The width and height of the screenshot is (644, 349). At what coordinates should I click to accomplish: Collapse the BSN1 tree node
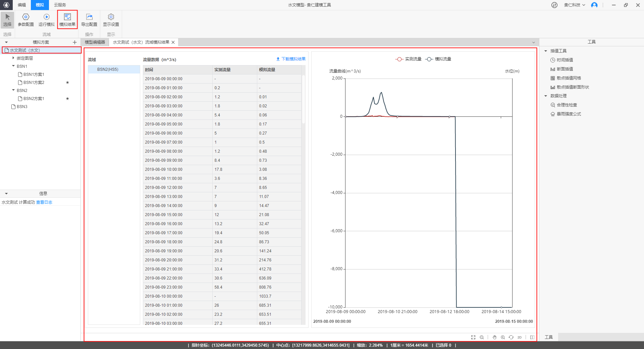tap(13, 66)
